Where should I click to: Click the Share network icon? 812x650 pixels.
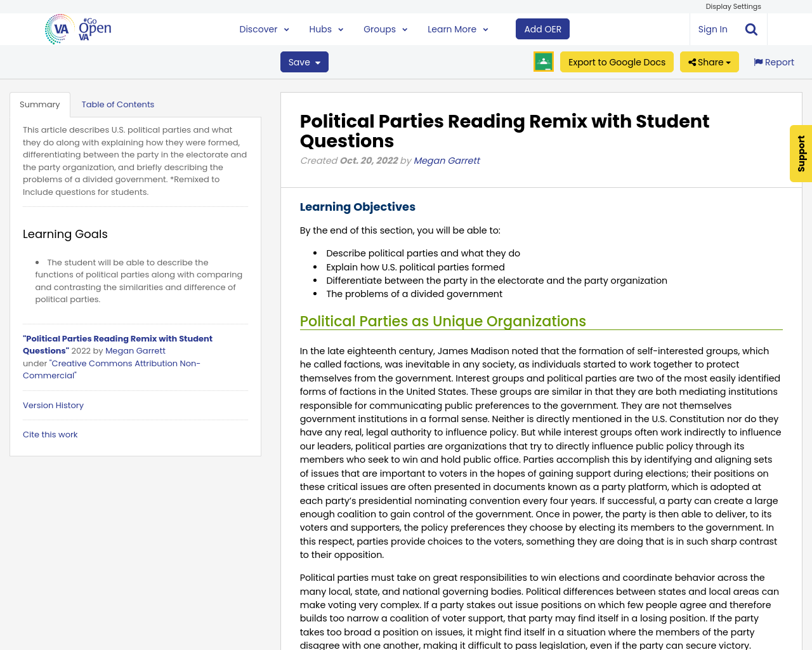point(691,61)
